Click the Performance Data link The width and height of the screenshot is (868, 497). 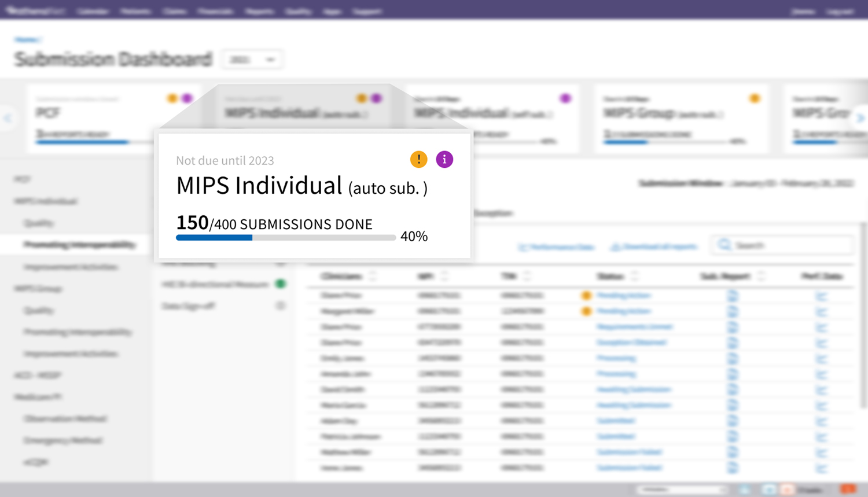click(556, 247)
